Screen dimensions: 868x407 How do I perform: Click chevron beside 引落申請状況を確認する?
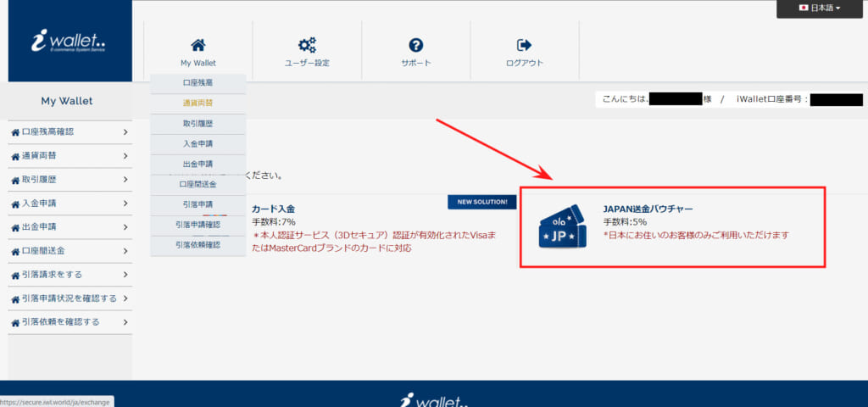tap(125, 298)
